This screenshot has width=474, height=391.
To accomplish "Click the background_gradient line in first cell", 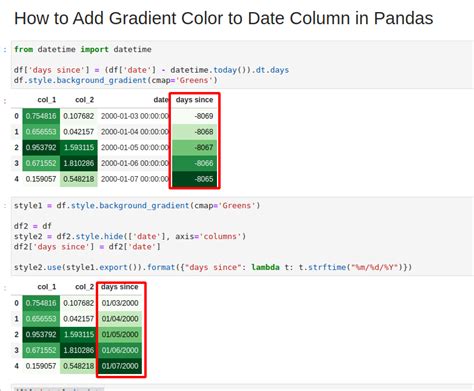I will 116,80.
